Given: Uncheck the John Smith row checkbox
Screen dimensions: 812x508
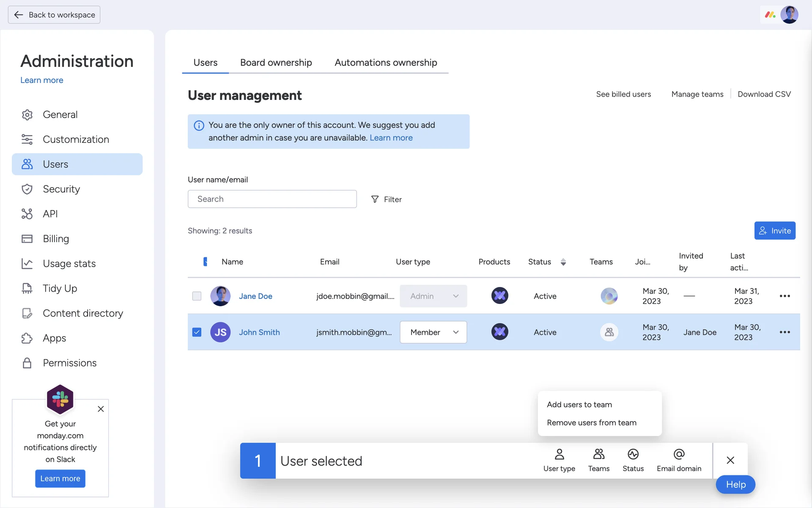Looking at the screenshot, I should pyautogui.click(x=197, y=332).
